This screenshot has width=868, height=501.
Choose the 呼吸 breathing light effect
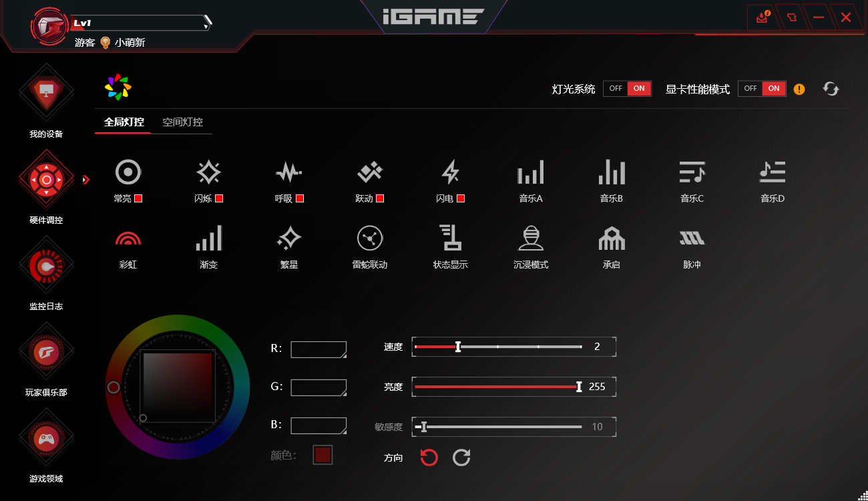[x=289, y=173]
